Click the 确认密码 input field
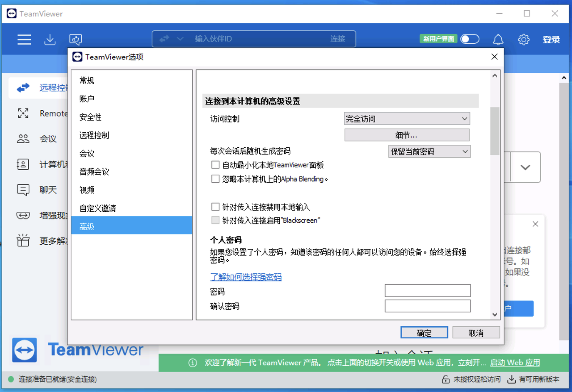This screenshot has height=392, width=572. click(427, 306)
